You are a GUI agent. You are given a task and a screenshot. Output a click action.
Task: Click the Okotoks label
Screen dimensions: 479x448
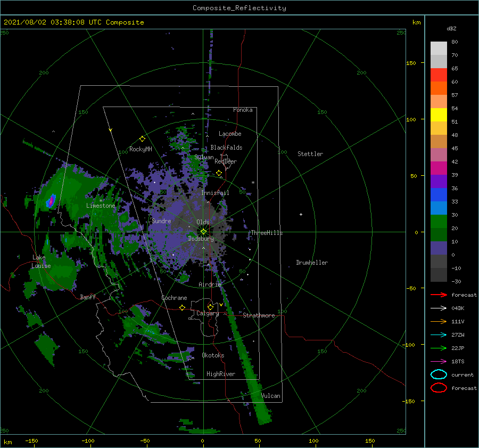point(213,355)
